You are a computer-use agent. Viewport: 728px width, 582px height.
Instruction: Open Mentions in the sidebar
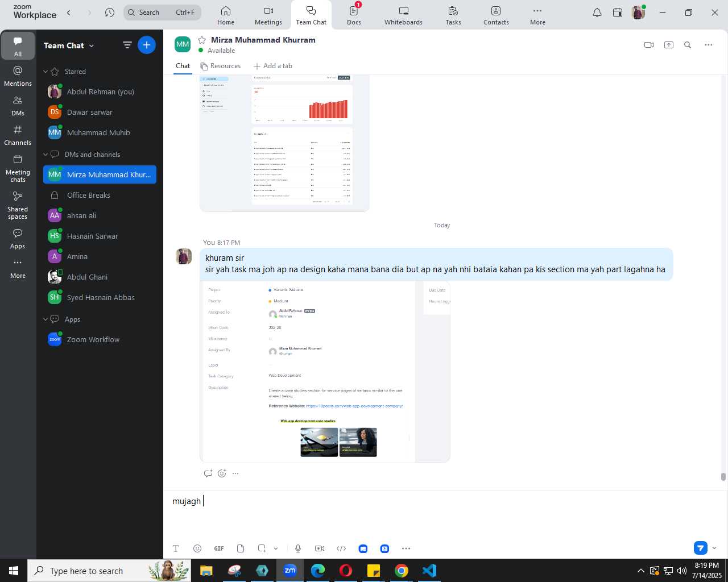[18, 76]
